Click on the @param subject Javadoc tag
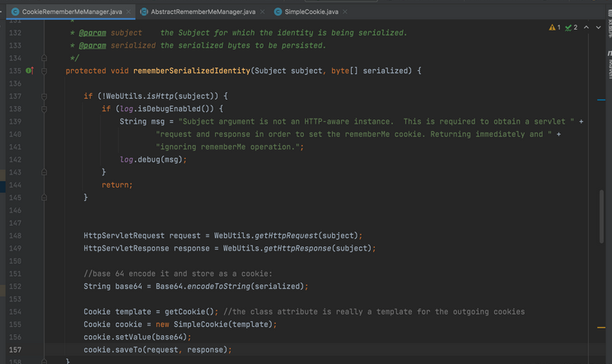612x364 pixels. pyautogui.click(x=92, y=33)
